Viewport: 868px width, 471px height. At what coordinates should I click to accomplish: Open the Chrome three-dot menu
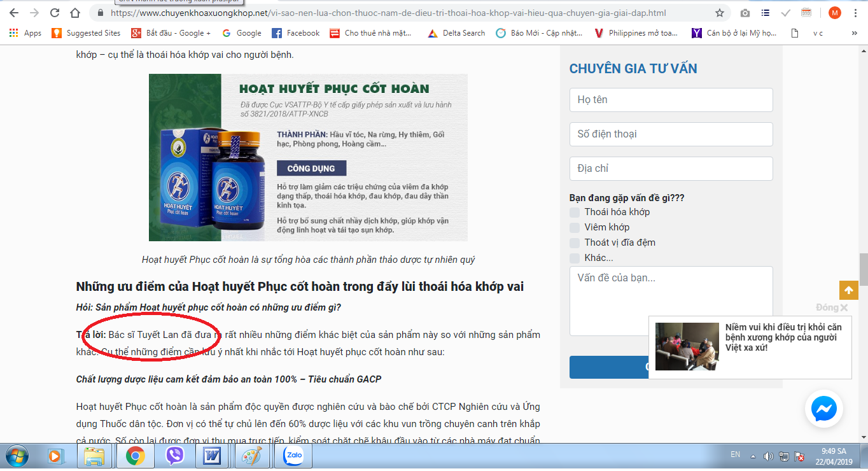coord(856,13)
